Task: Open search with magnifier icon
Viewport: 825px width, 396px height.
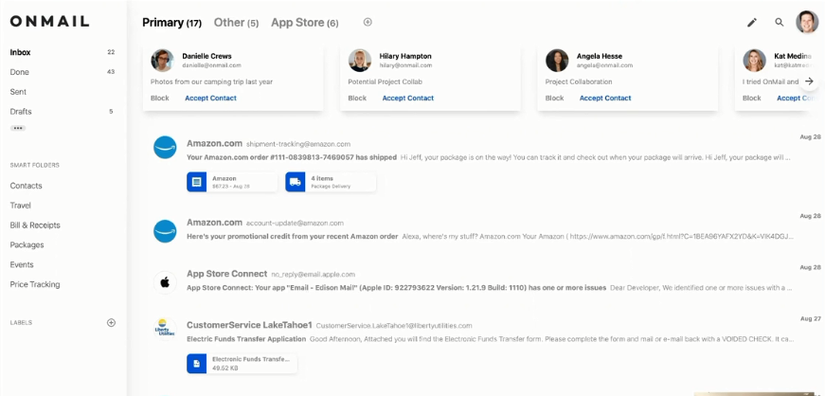Action: click(x=779, y=23)
